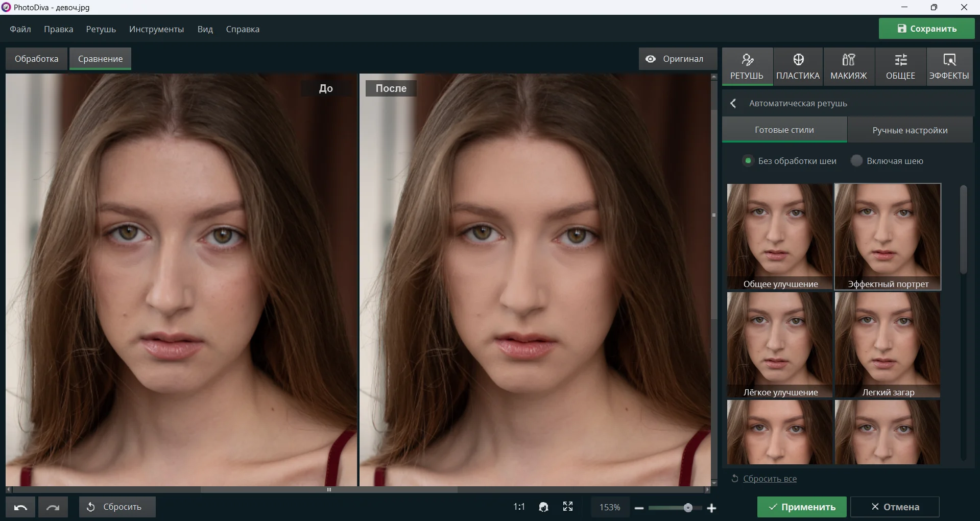Zoom out with the minus icon
Image resolution: width=980 pixels, height=521 pixels.
639,508
